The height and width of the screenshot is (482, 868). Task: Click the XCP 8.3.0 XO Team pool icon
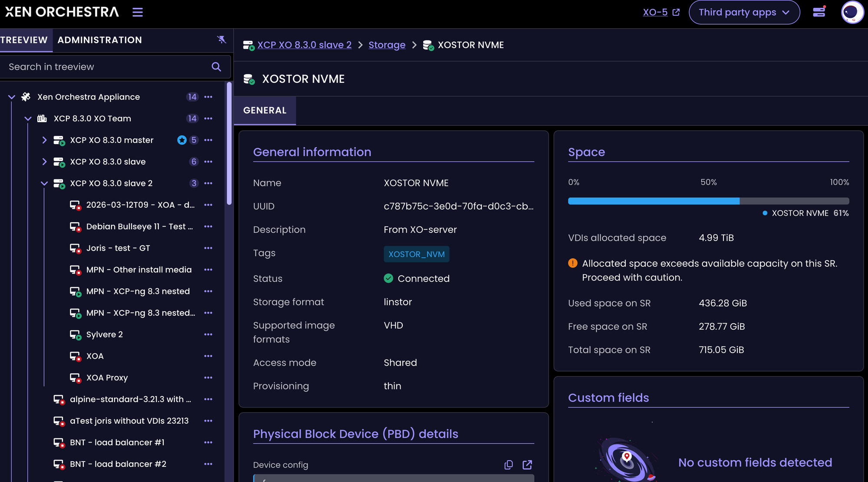[x=42, y=119]
